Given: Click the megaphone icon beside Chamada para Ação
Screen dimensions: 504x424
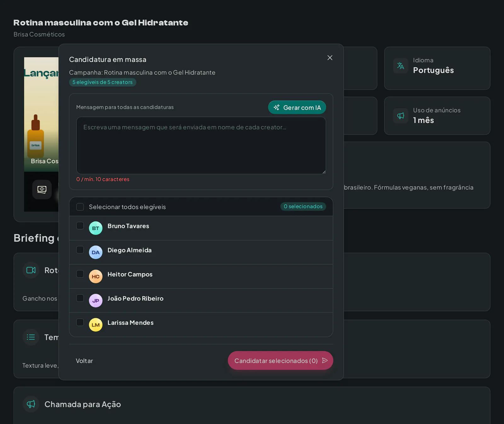Looking at the screenshot, I should 31,404.
